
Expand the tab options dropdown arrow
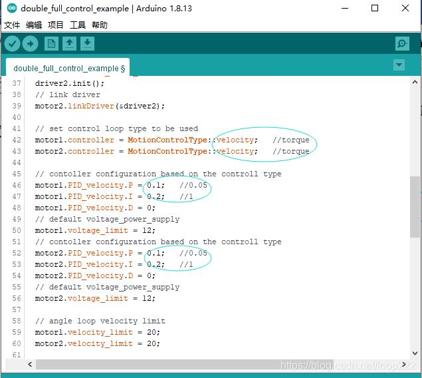[399, 65]
